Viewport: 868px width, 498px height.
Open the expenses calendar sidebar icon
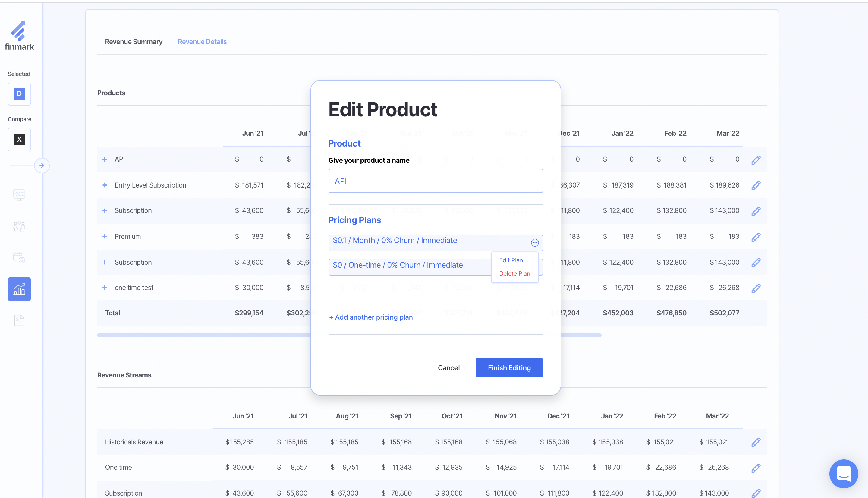pos(19,257)
